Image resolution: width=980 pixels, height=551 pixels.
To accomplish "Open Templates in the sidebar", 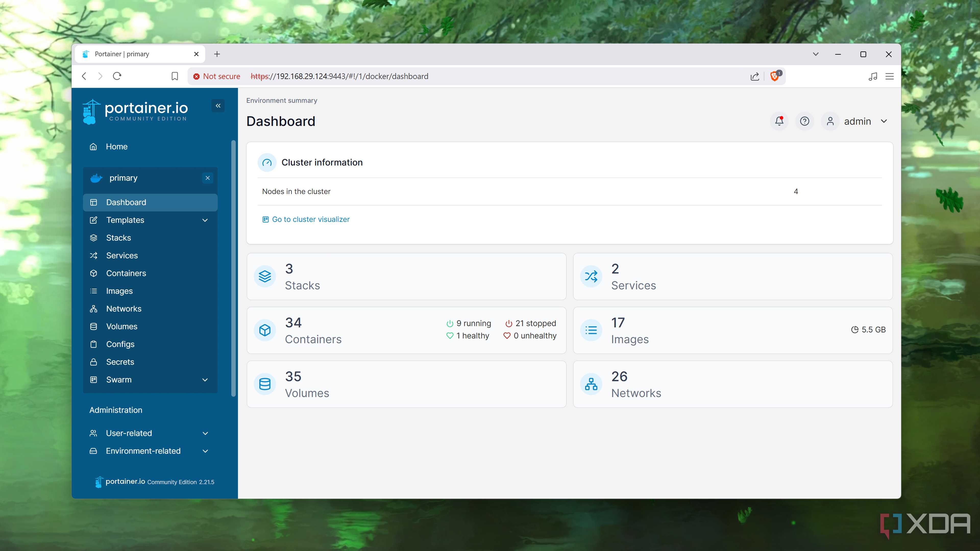I will 150,220.
